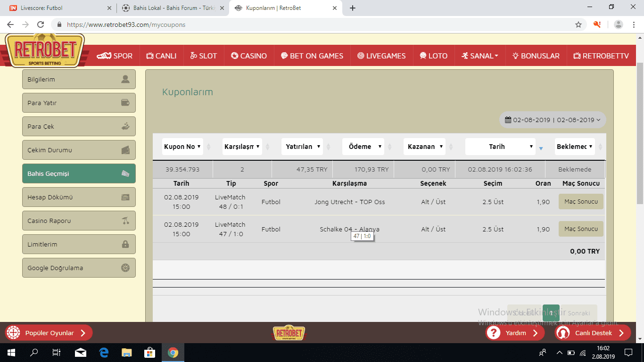Go to SPOR in top navigation
This screenshot has height=362, width=644.
(115, 56)
